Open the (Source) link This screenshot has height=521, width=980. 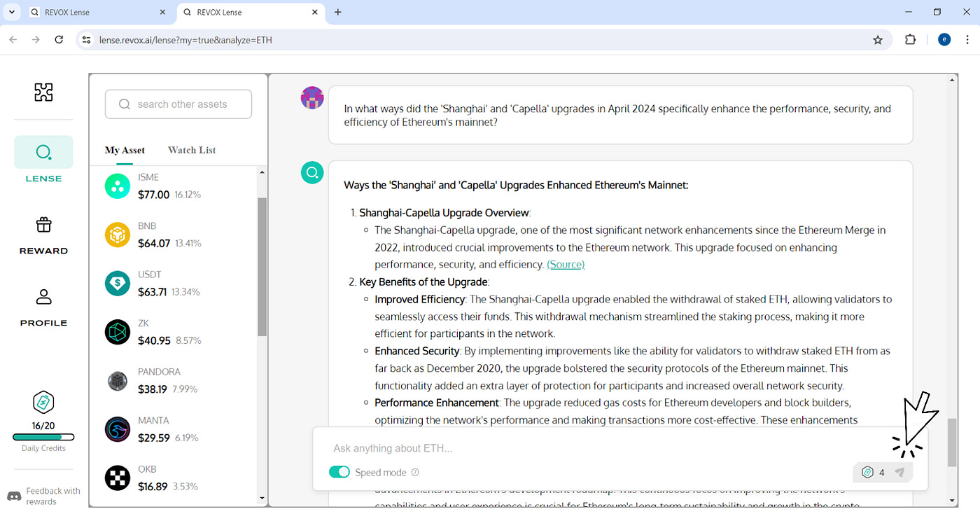click(x=566, y=264)
